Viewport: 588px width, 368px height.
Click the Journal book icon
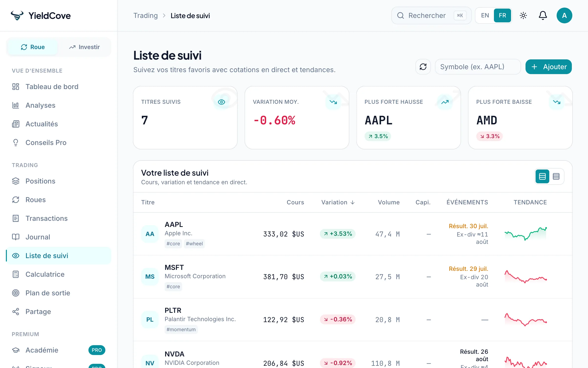[x=16, y=237]
